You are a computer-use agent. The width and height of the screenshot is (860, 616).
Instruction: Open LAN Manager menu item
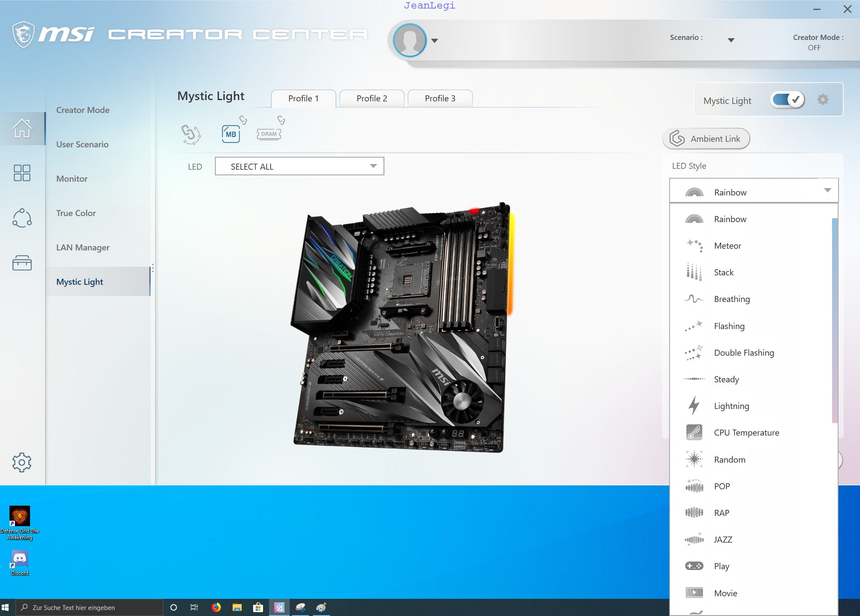point(83,247)
